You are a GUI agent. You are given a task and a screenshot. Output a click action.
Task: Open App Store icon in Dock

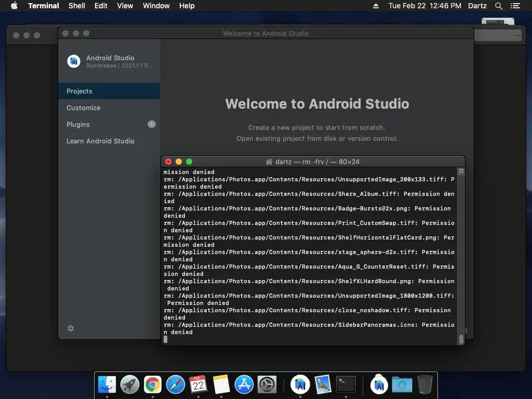coord(244,385)
